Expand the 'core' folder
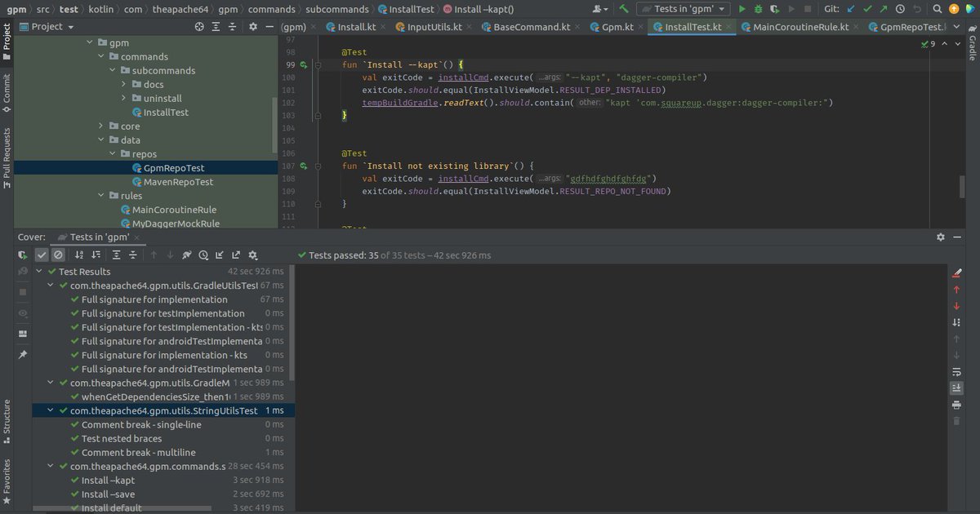 [x=101, y=126]
